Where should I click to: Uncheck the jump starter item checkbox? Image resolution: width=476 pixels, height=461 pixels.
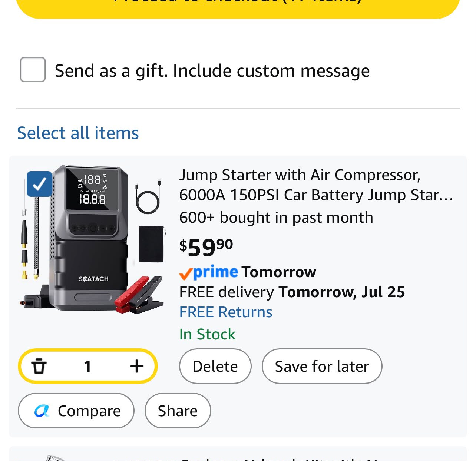[x=39, y=184]
